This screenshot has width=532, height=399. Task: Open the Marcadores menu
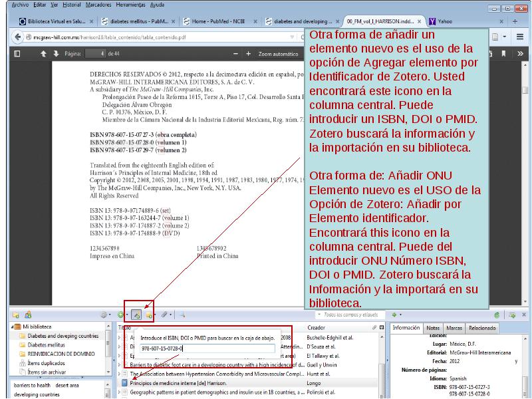coord(98,5)
